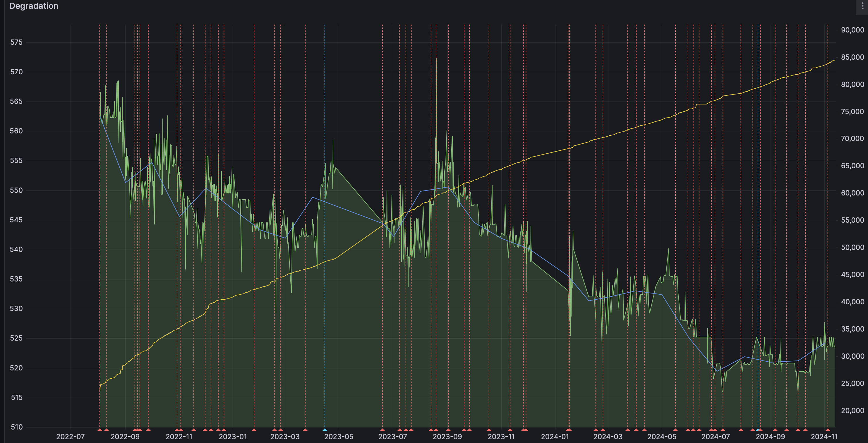
Task: Click the 30,000 right axis value
Action: 852,356
